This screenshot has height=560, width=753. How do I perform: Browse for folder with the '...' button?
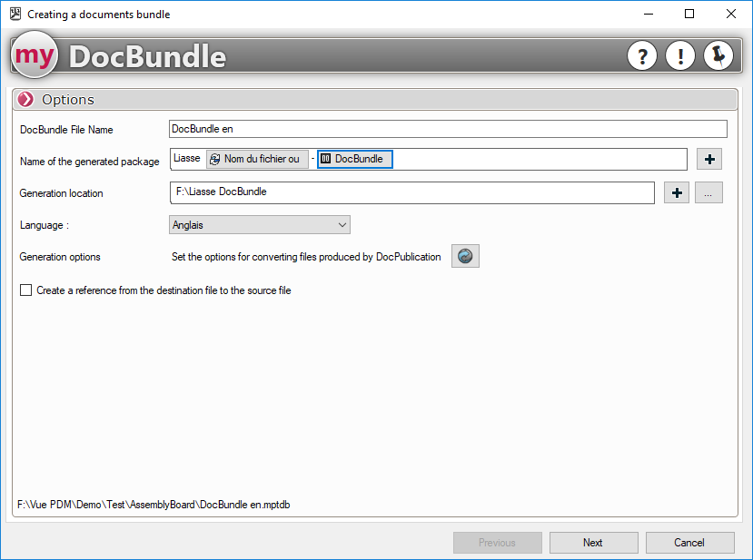(x=708, y=193)
